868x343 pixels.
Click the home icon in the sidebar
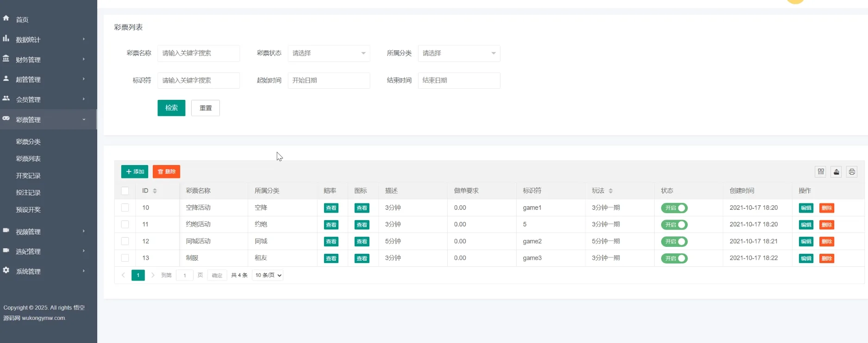tap(6, 18)
